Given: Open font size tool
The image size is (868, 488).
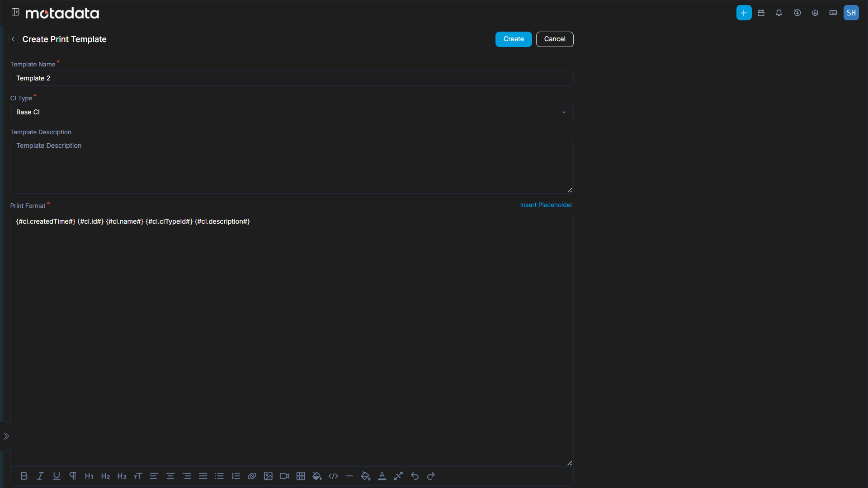Looking at the screenshot, I should (138, 476).
